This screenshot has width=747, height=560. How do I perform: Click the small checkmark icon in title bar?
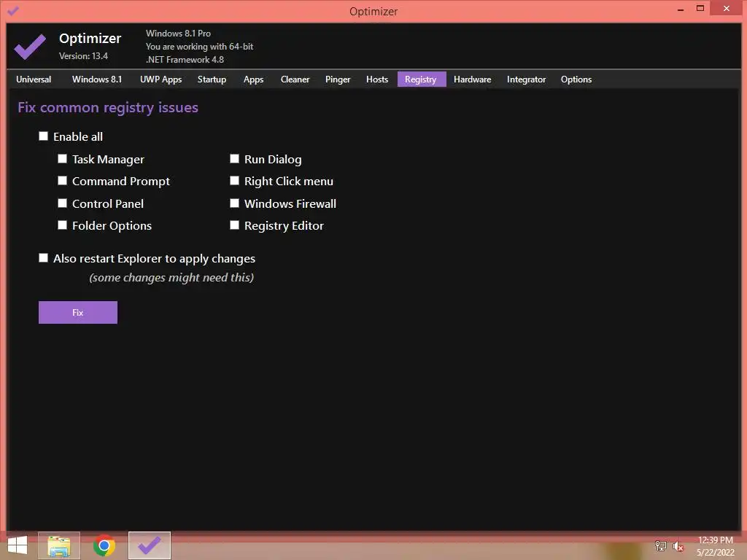pos(13,10)
